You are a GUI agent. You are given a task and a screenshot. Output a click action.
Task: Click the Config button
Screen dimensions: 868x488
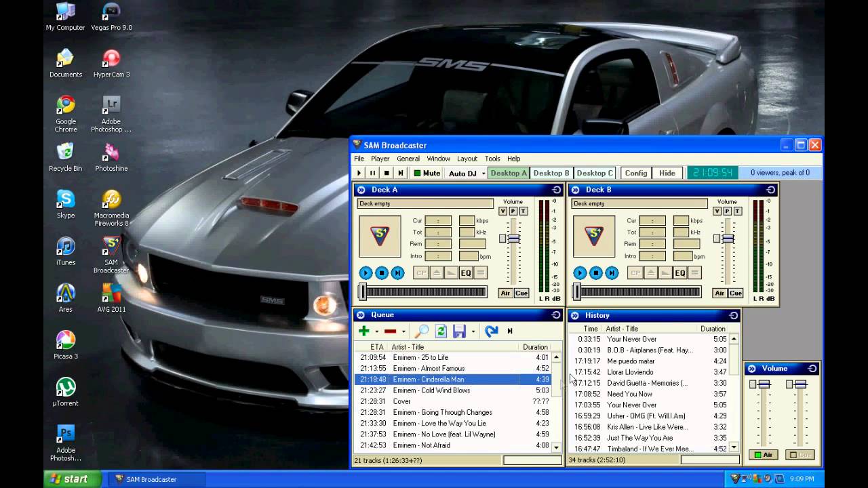pos(636,174)
